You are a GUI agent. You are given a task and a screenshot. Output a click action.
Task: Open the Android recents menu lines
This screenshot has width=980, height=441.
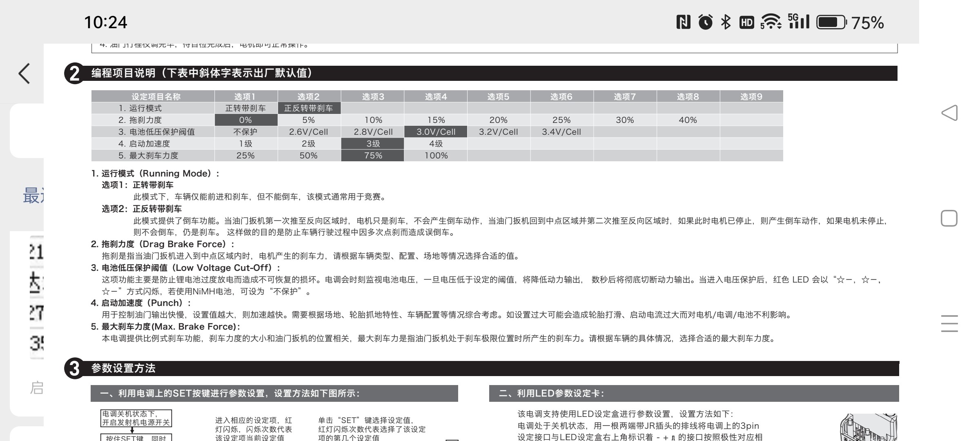point(949,323)
